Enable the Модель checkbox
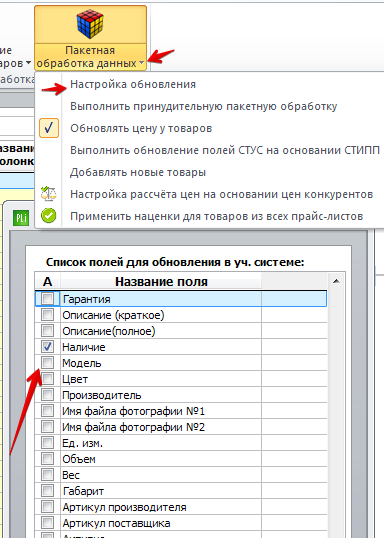This screenshot has width=384, height=538. 47,363
